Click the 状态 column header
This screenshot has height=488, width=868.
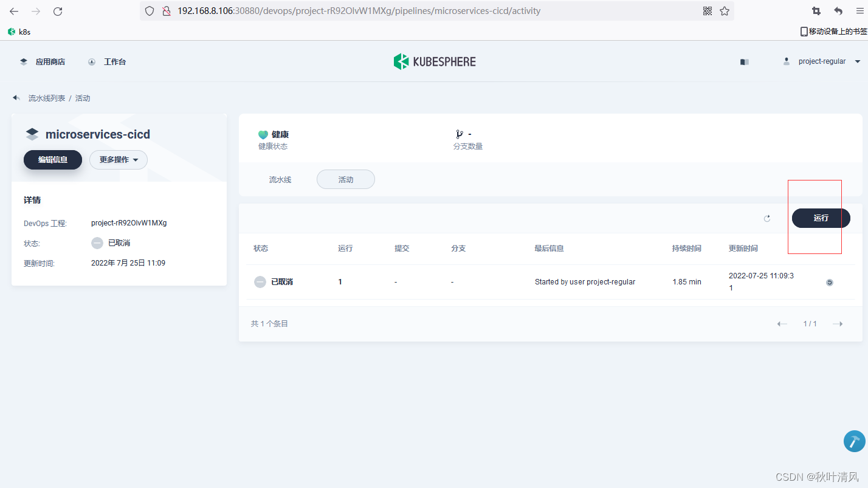[261, 249]
